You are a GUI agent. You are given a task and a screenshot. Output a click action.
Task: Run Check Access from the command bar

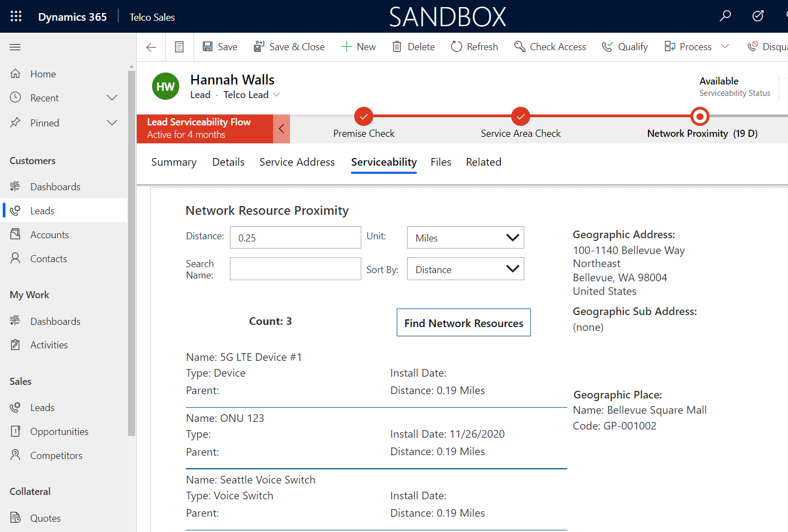pos(550,46)
